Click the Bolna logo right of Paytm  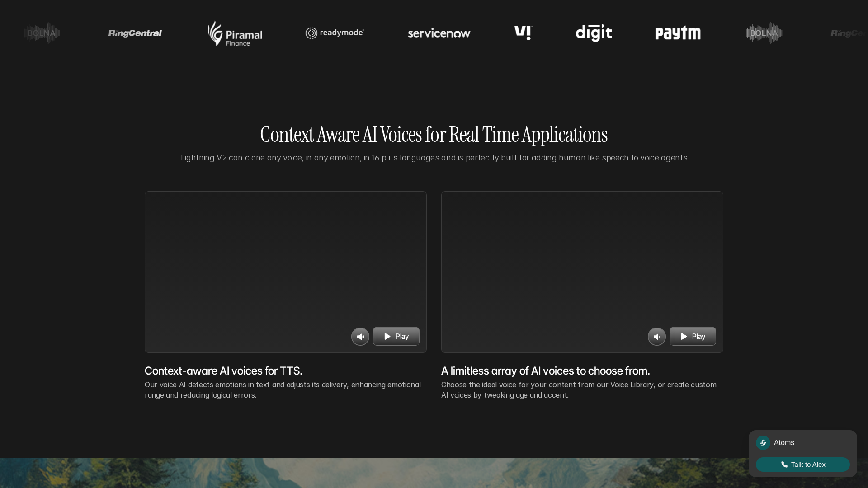tap(764, 33)
